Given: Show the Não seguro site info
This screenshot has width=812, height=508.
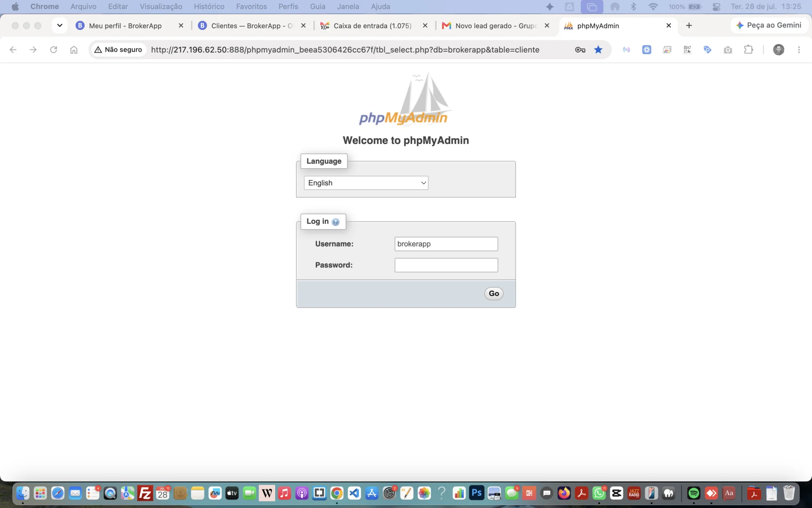Looking at the screenshot, I should coord(118,50).
